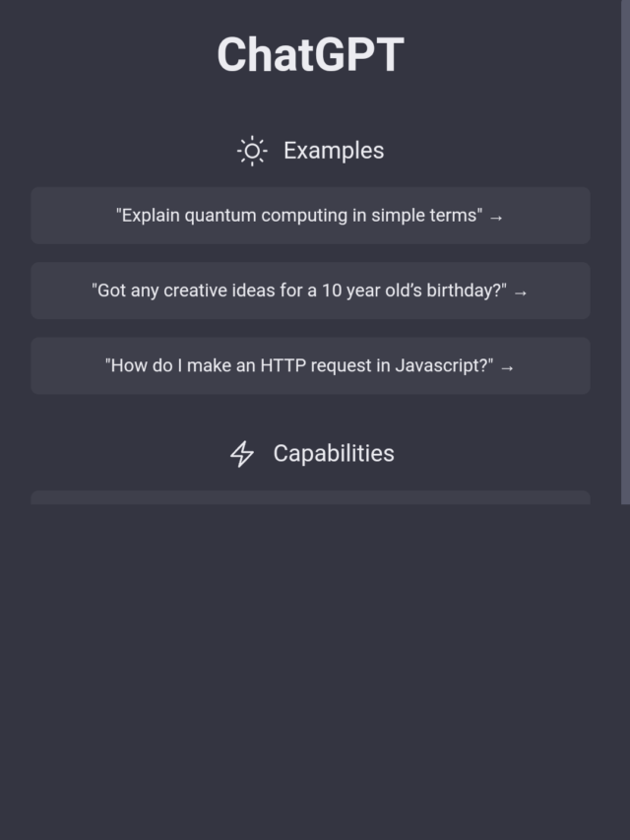Click the partially visible card below Capabilities
The width and height of the screenshot is (630, 840).
click(x=310, y=498)
